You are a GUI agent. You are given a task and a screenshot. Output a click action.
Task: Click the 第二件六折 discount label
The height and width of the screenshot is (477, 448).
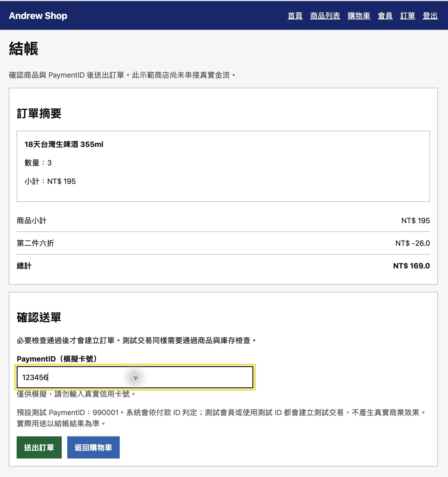click(35, 243)
